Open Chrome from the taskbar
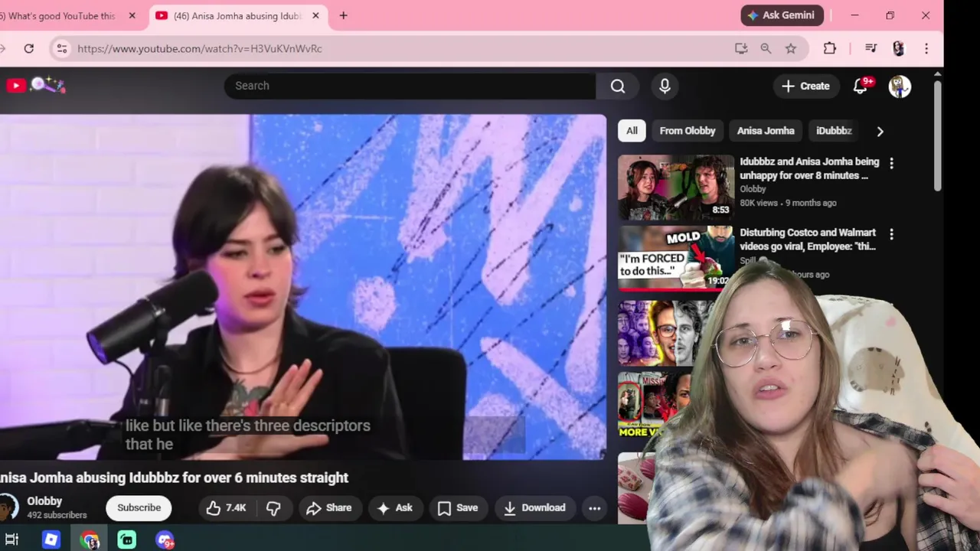The image size is (980, 551). [90, 540]
